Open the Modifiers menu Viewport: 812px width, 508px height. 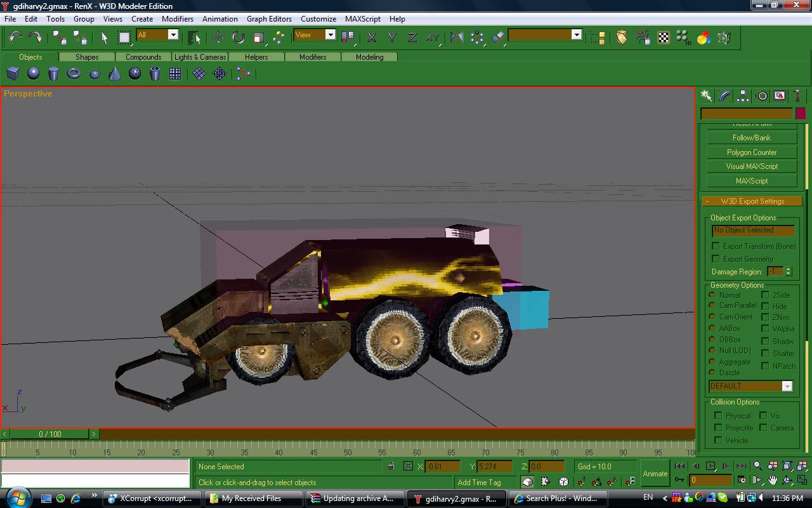[177, 18]
